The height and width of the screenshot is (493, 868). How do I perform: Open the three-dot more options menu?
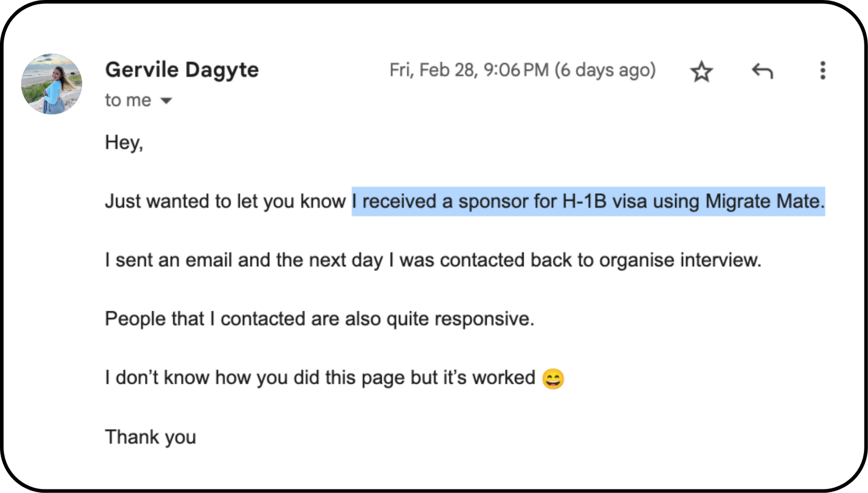click(x=823, y=70)
